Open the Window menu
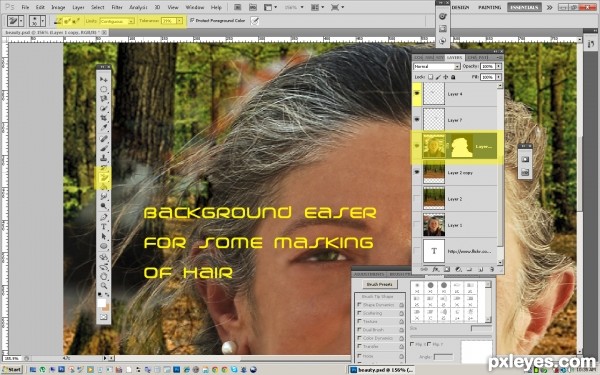This screenshot has width=600, height=375. point(195,7)
